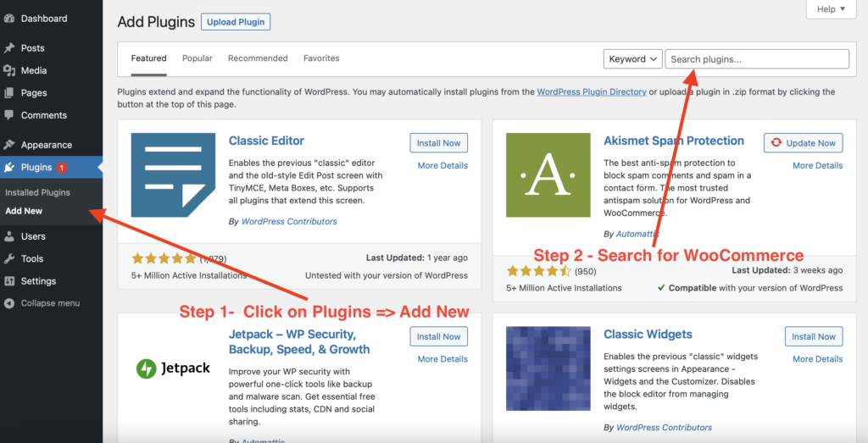Open the Keyword search type dropdown
The width and height of the screenshot is (868, 443).
click(632, 59)
